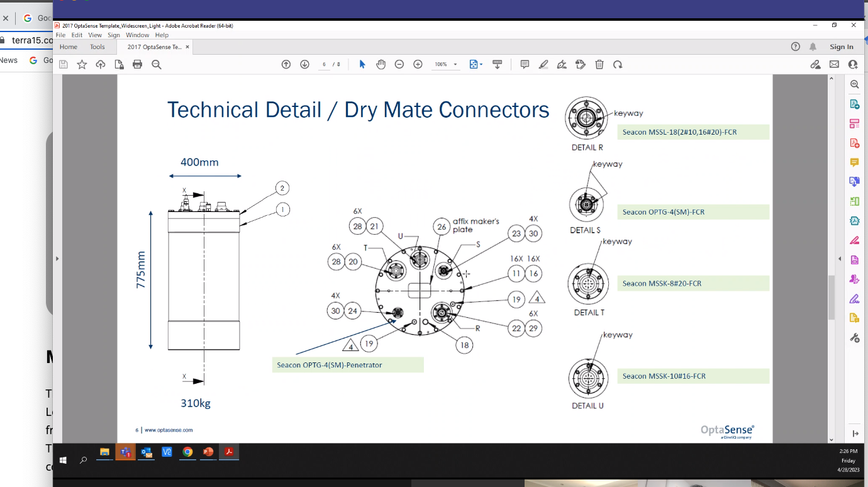This screenshot has width=868, height=487.
Task: Open the Sign/draw pen tool in the toolbar
Action: 562,64
